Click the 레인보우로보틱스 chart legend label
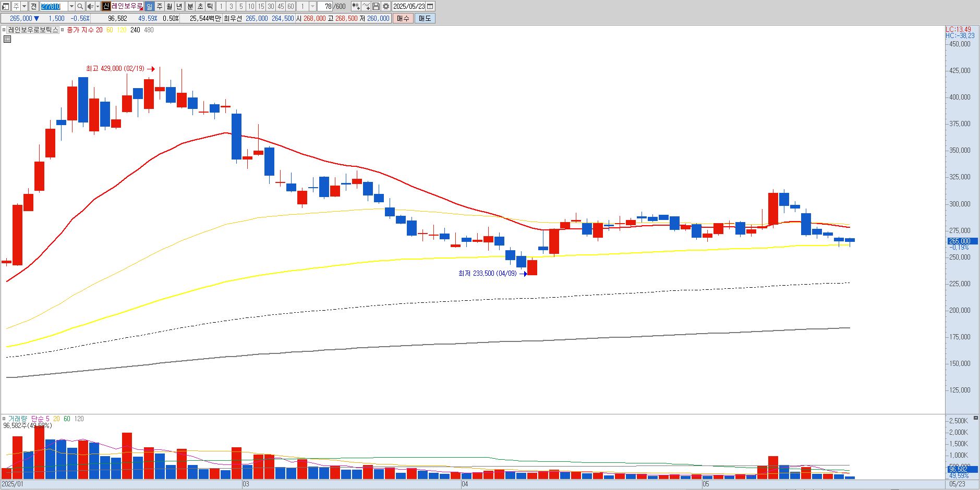This screenshot has height=490, width=980. coord(34,30)
